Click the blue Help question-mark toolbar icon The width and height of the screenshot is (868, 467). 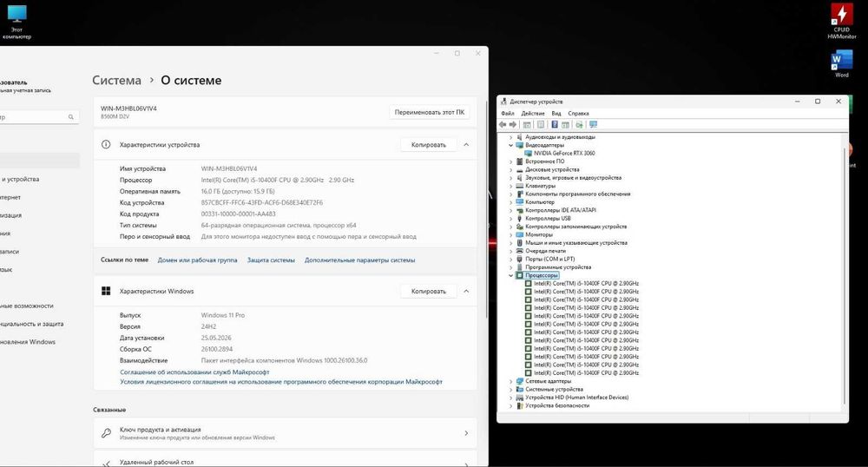point(554,124)
